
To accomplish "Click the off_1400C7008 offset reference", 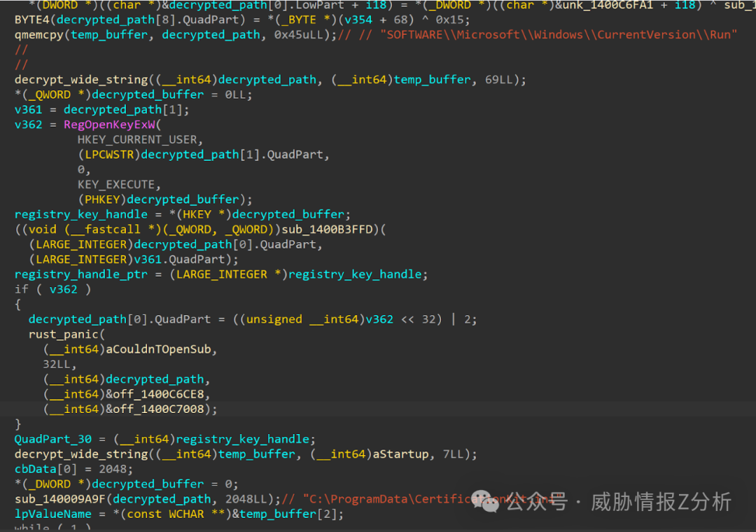I will tap(158, 409).
